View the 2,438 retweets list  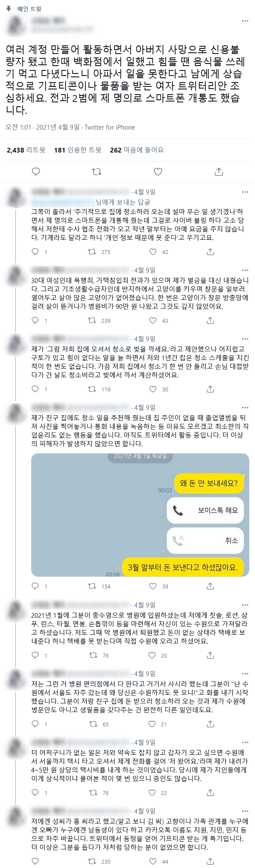pos(26,150)
